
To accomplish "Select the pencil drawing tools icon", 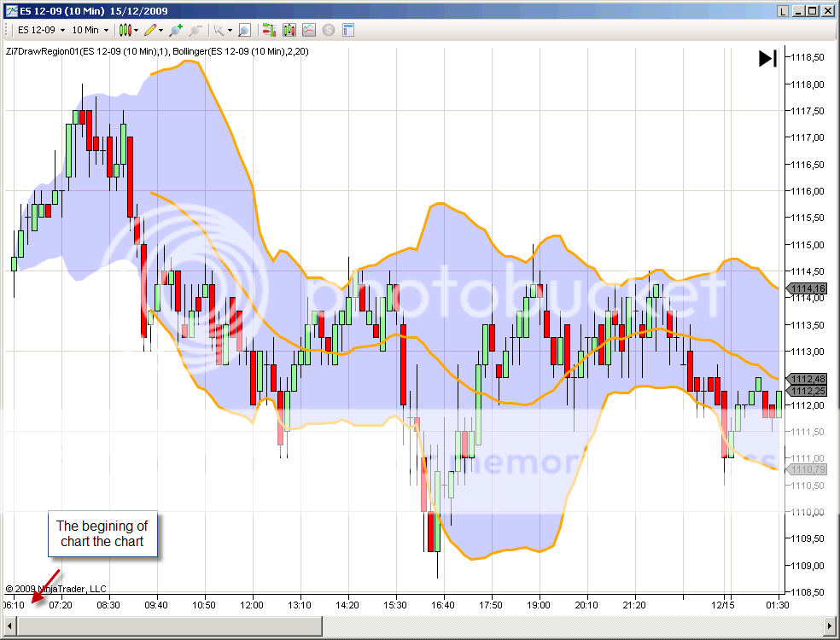I will pyautogui.click(x=150, y=30).
